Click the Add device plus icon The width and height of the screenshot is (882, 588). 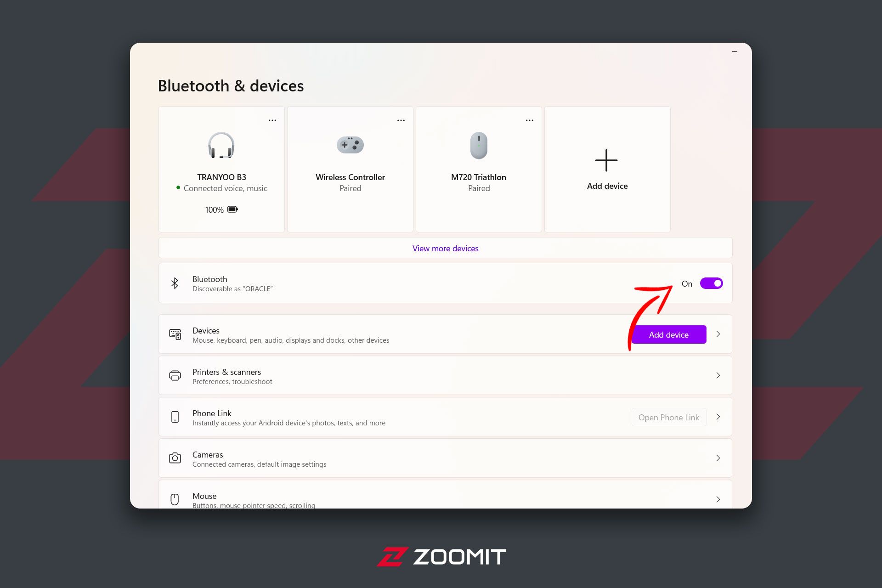[606, 160]
